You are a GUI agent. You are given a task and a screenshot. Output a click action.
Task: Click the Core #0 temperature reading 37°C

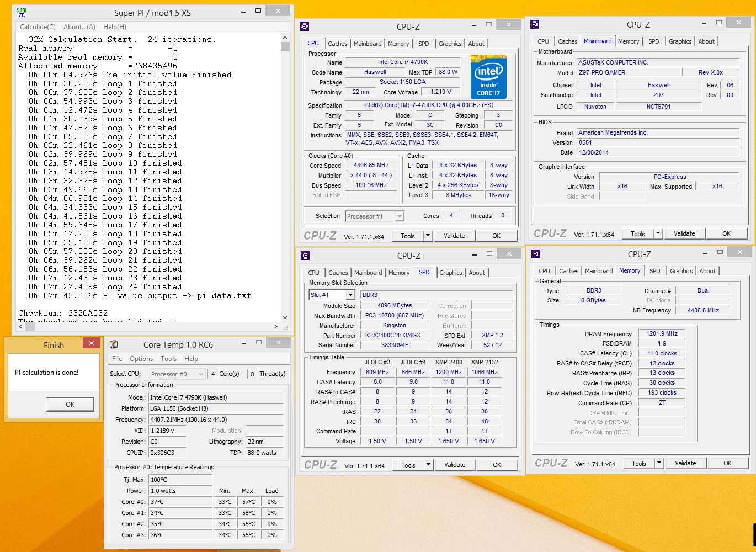click(x=180, y=502)
